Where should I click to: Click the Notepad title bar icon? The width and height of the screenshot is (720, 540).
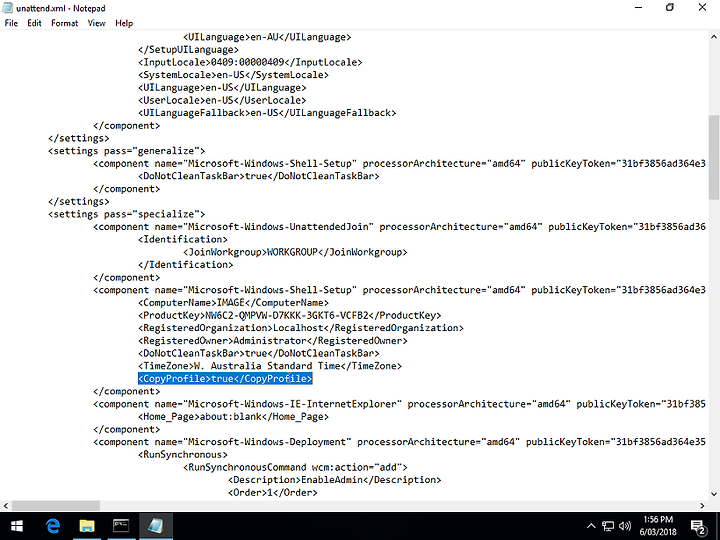coord(7,8)
